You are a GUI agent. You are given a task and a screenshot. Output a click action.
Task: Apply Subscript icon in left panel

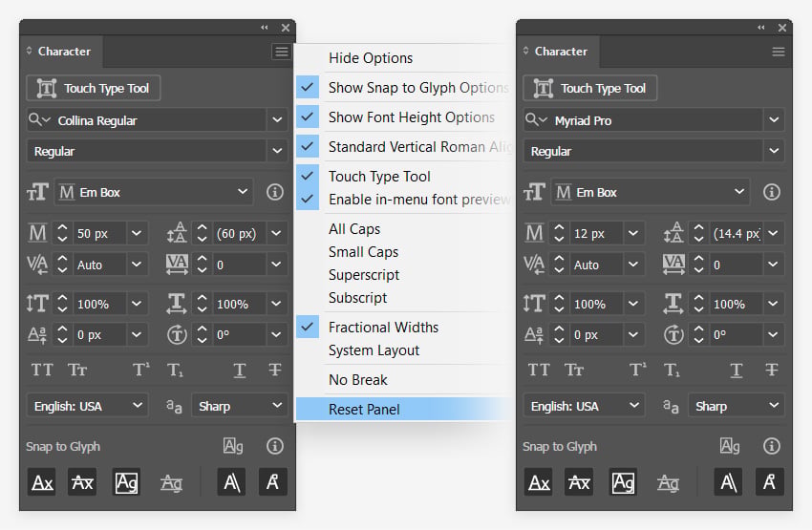(x=175, y=370)
